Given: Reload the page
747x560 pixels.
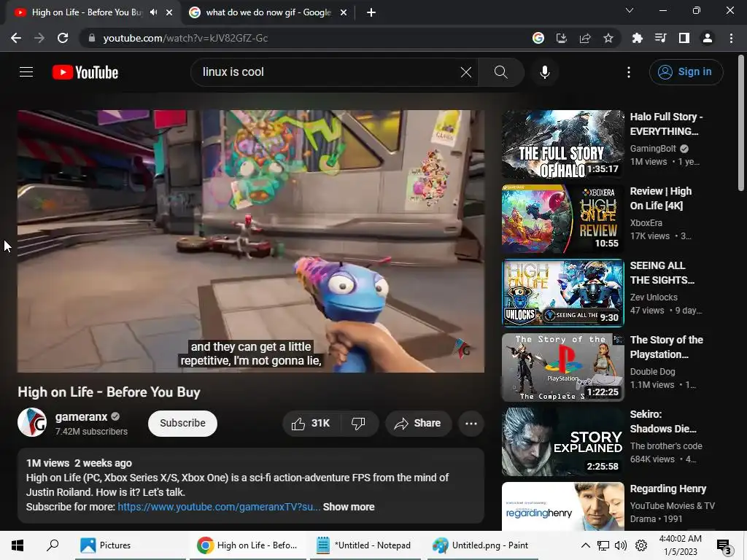Looking at the screenshot, I should click(x=63, y=38).
